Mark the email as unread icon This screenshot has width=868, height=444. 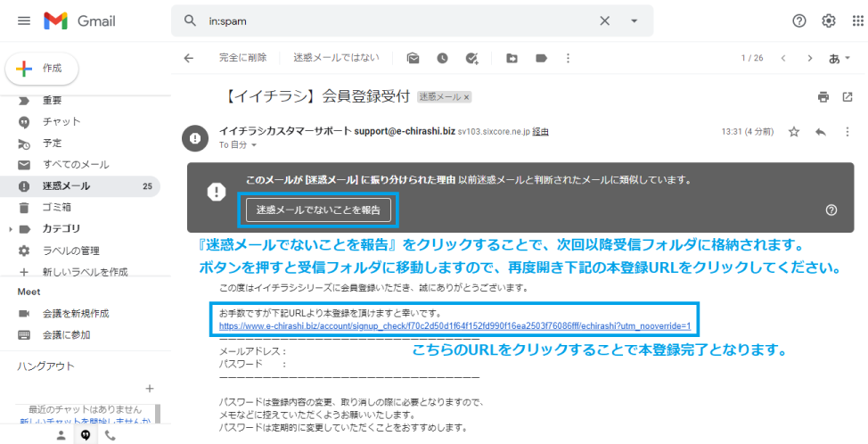pos(413,58)
